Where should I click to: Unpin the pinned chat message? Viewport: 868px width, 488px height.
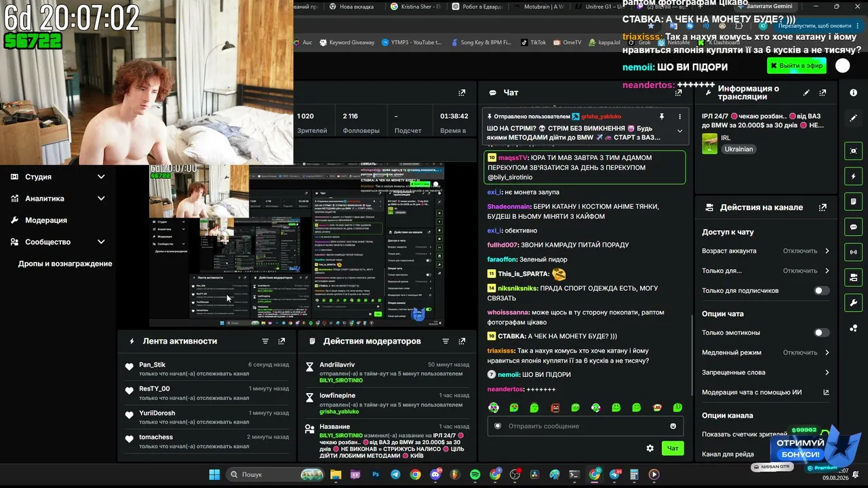662,117
